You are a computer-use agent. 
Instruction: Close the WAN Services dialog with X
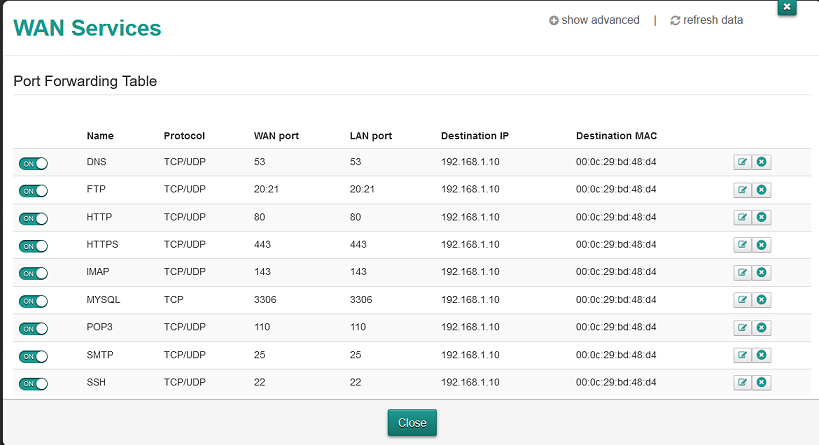tap(787, 7)
